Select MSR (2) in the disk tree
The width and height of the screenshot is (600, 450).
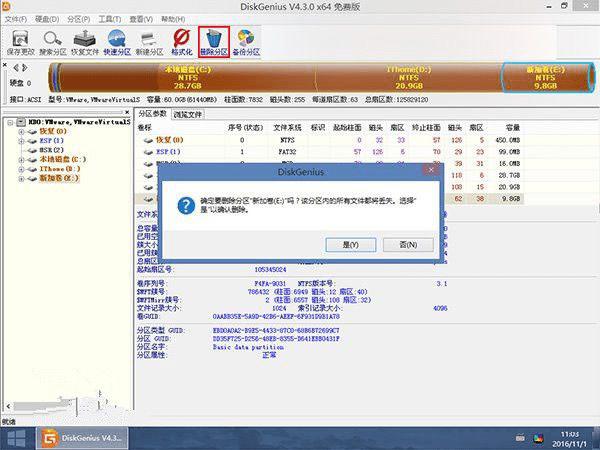(x=51, y=150)
